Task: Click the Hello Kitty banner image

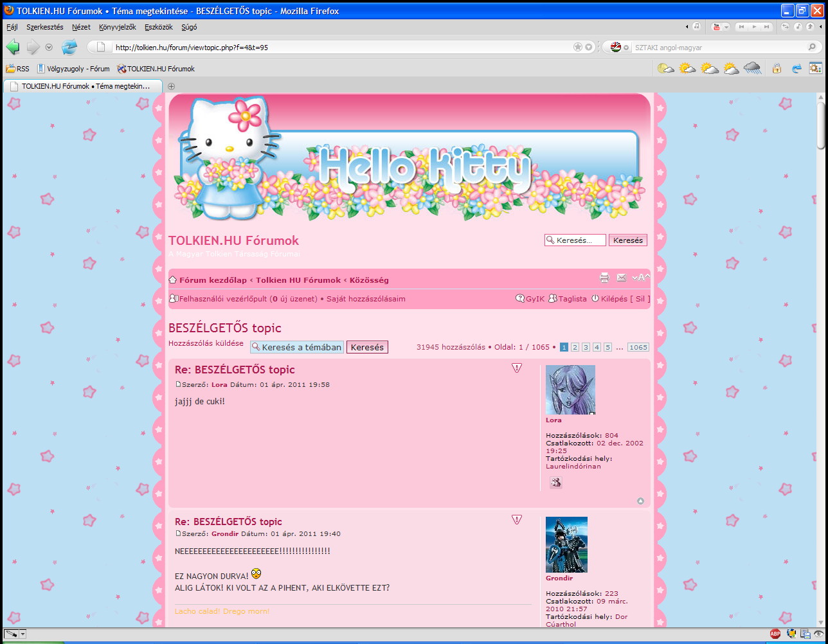Action: coord(410,158)
